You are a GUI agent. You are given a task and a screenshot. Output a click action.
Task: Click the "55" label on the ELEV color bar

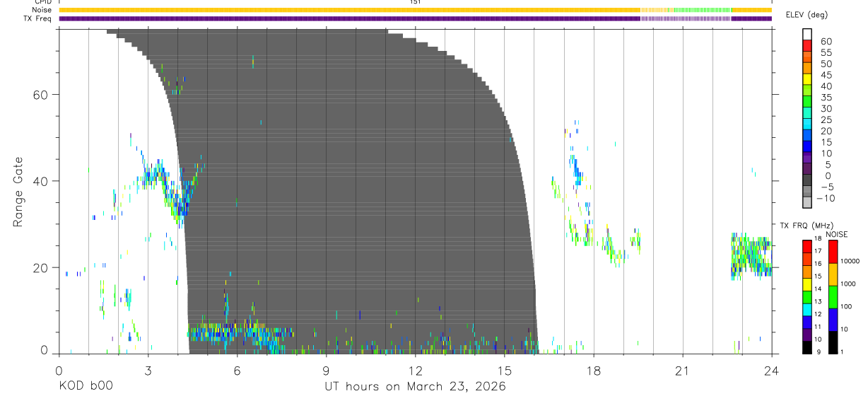(826, 52)
